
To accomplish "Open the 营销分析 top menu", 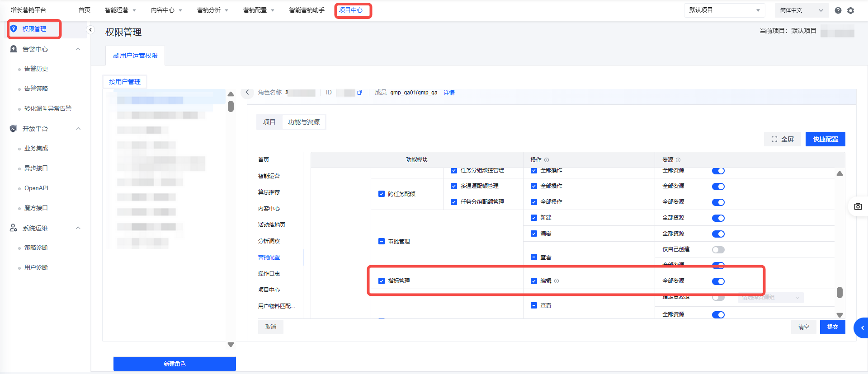I will (212, 10).
